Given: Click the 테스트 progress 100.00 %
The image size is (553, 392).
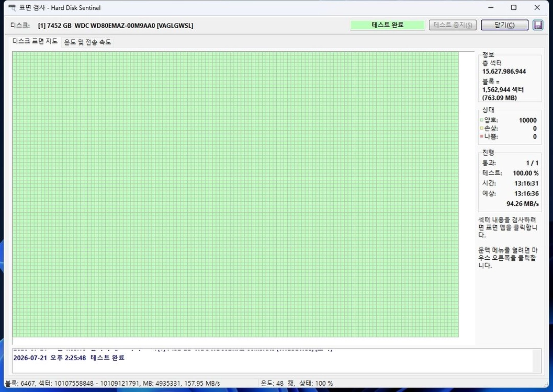Looking at the screenshot, I should coord(525,174).
